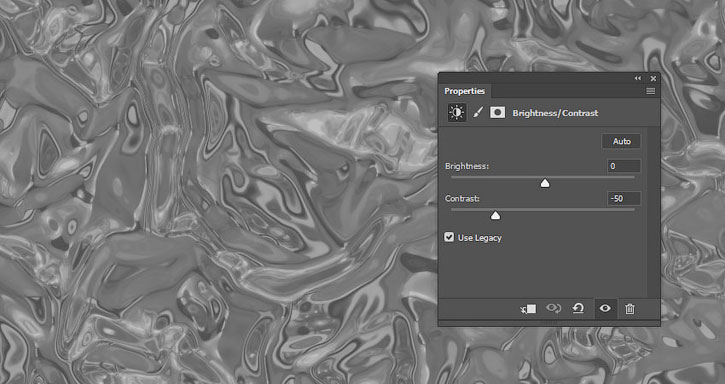Toggle adjustment layer visibility eye
Viewport: 725px width, 384px height.
[605, 308]
